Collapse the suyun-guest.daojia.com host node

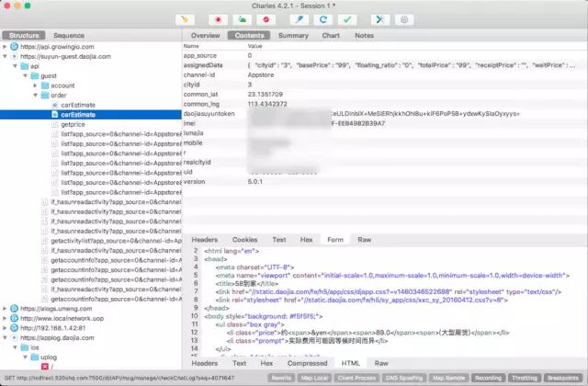point(5,56)
